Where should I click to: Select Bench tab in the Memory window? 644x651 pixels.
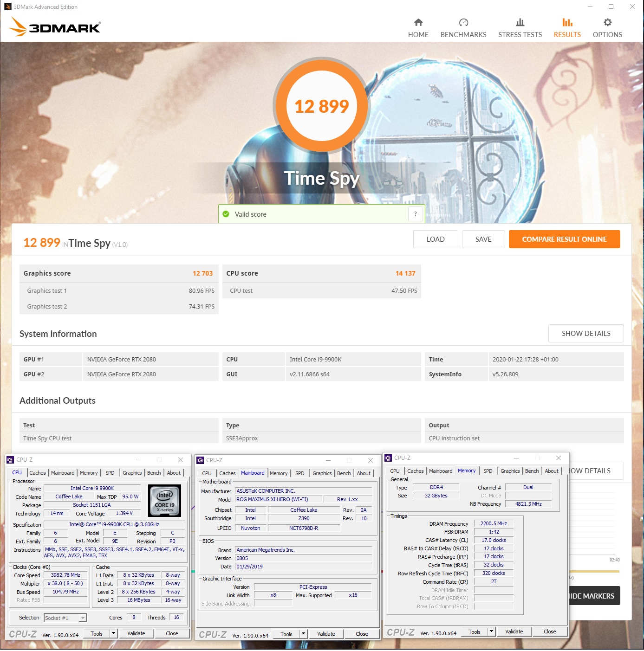[532, 471]
